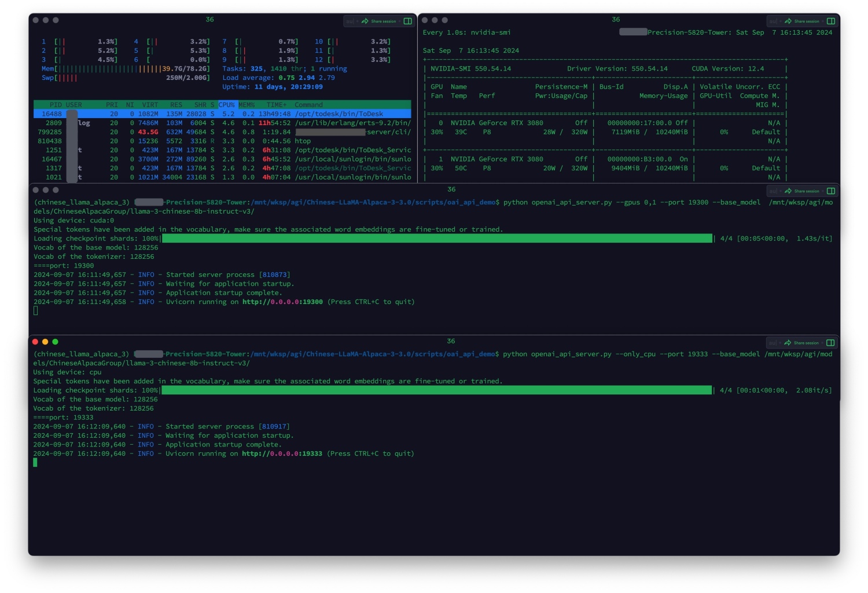
Task: Open the http://0.0.0.0:19300 Uvicorn link
Action: click(x=282, y=302)
